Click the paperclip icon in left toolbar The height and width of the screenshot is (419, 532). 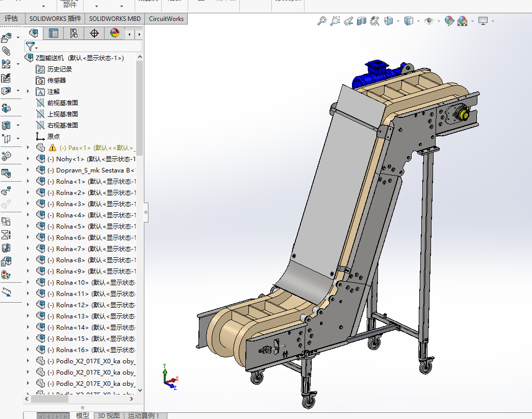[7, 51]
